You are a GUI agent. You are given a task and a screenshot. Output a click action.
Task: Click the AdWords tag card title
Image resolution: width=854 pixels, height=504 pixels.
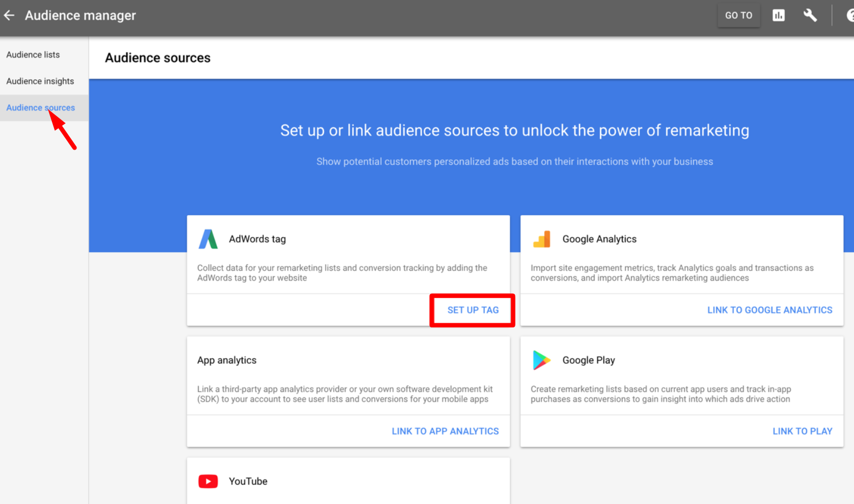(x=257, y=239)
